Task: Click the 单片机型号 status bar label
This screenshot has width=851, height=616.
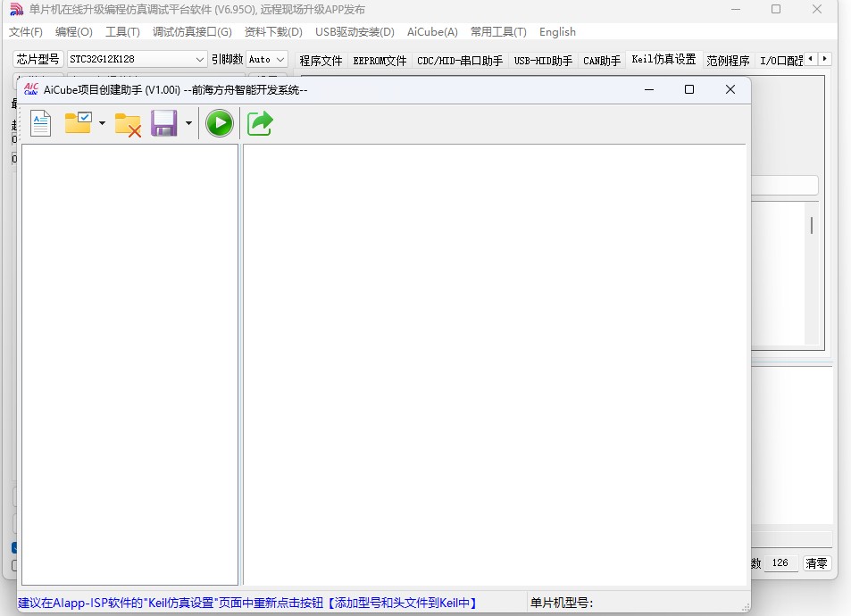Action: tap(561, 603)
